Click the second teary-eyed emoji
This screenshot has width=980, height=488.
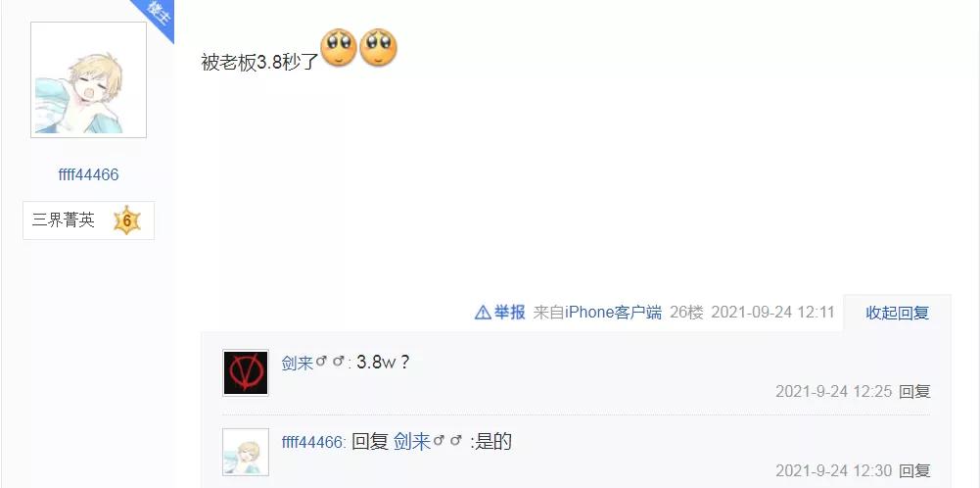tap(378, 48)
